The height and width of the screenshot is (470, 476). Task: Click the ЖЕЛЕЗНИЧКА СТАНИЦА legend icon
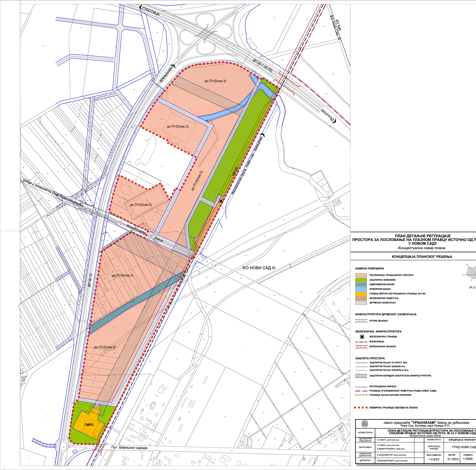(x=362, y=337)
